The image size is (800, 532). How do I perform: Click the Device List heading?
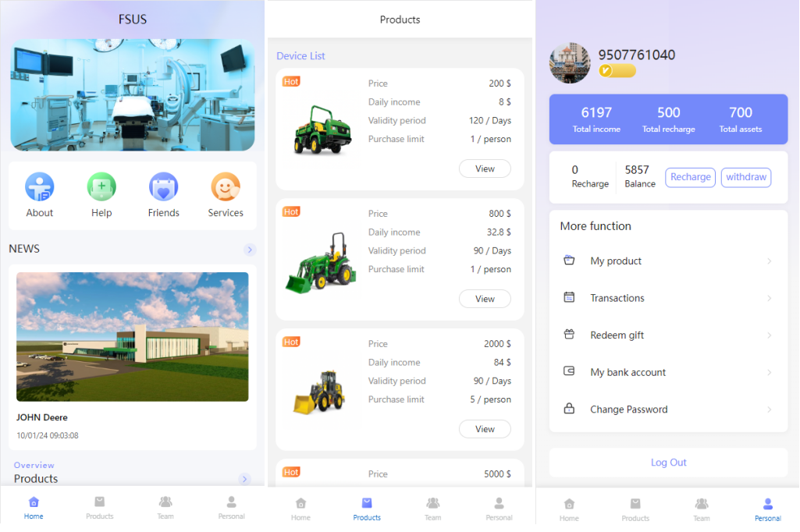coord(300,56)
